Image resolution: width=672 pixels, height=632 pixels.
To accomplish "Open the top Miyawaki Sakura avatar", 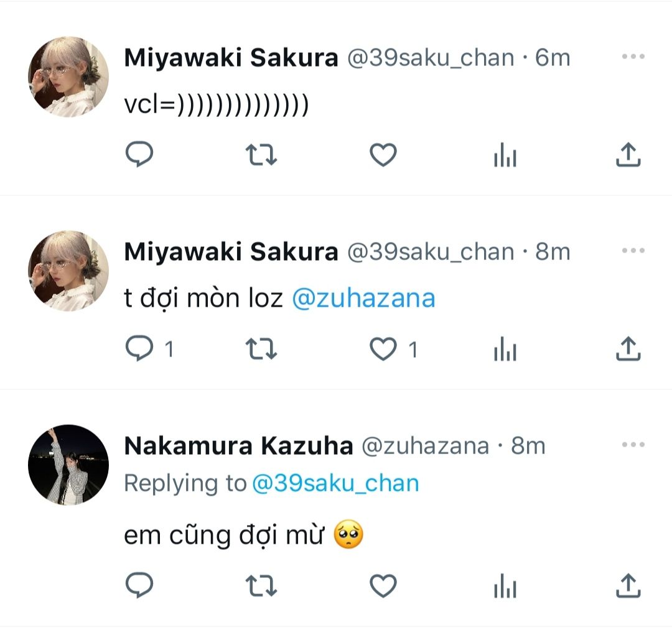I will point(68,77).
